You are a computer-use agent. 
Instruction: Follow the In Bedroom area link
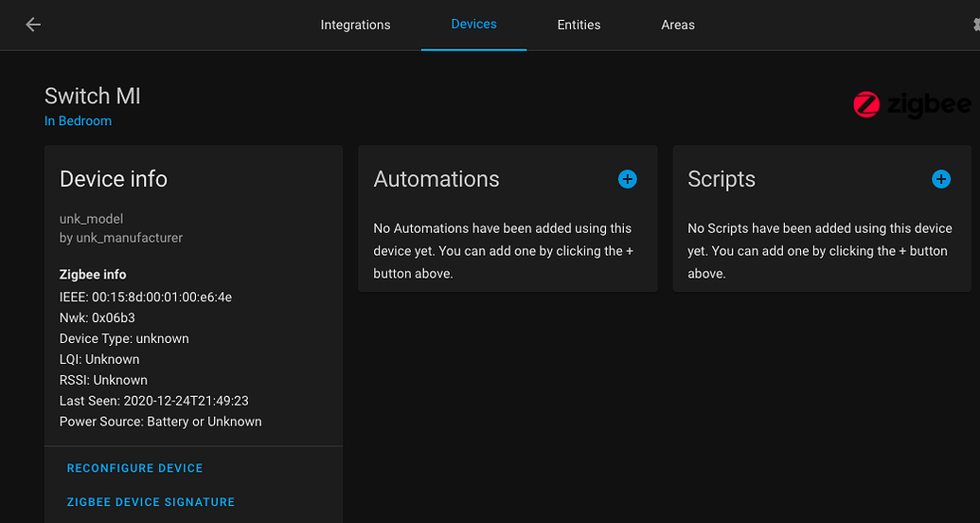coord(79,120)
